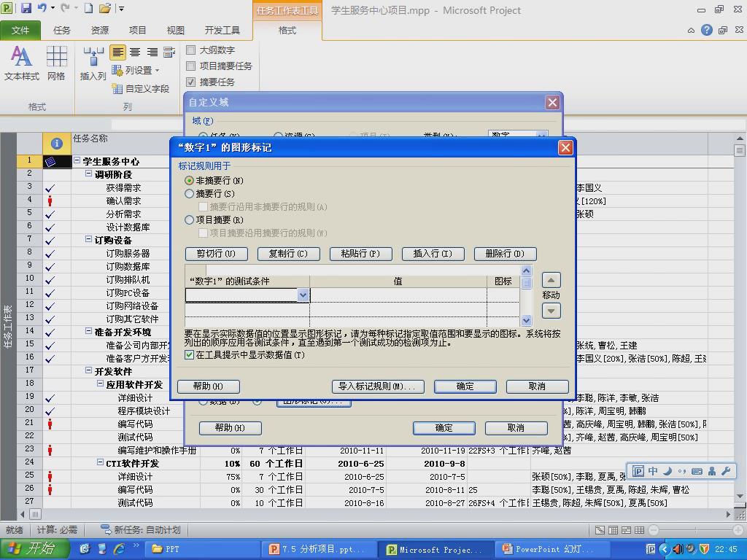
Task: Click the rules table vertical scrollbar
Action: 526,295
